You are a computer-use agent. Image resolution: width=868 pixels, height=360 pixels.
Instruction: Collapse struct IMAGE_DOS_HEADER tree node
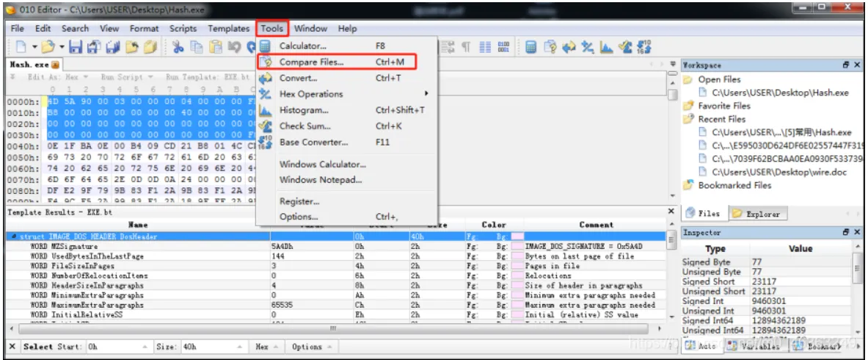(13, 237)
